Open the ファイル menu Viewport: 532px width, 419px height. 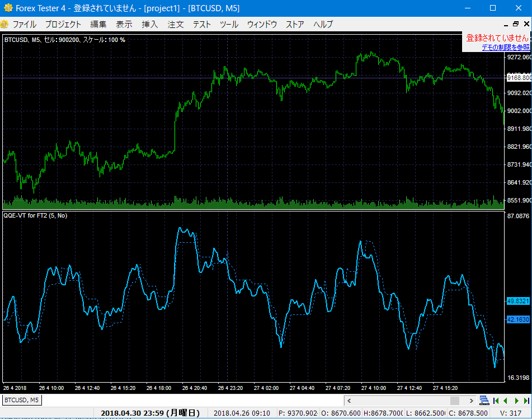(x=25, y=25)
